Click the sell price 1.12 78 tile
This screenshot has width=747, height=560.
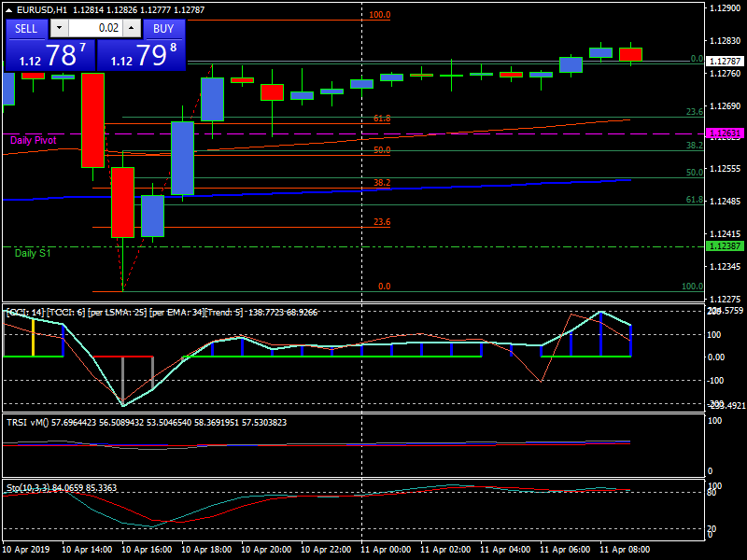pyautogui.click(x=50, y=54)
